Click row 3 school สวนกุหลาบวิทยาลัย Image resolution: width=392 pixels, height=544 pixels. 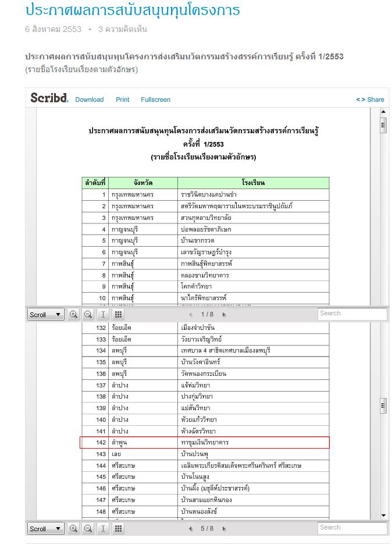tap(206, 218)
